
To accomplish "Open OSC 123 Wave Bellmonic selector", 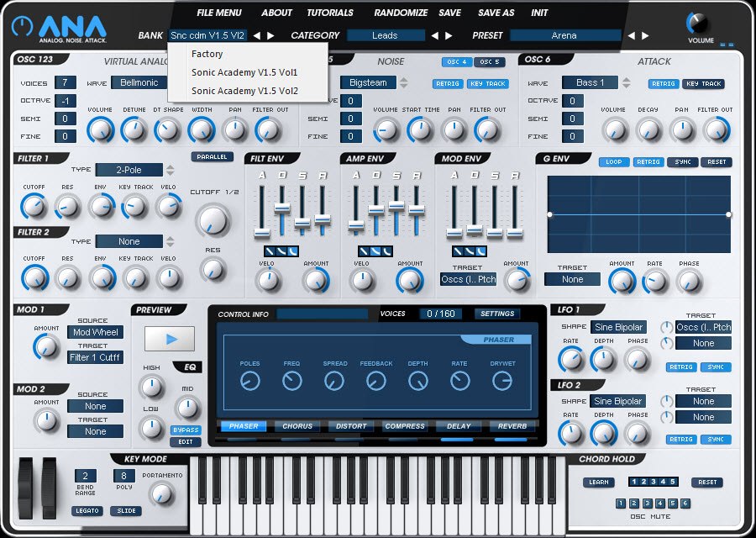I will 139,82.
